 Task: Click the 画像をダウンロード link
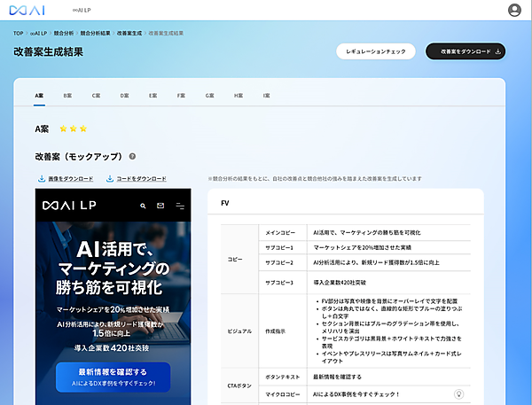click(x=71, y=179)
